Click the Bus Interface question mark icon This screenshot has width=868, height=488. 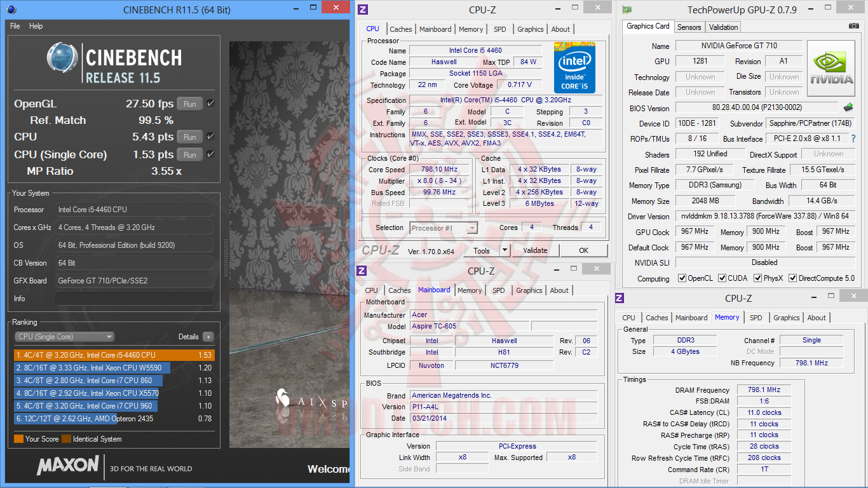853,139
